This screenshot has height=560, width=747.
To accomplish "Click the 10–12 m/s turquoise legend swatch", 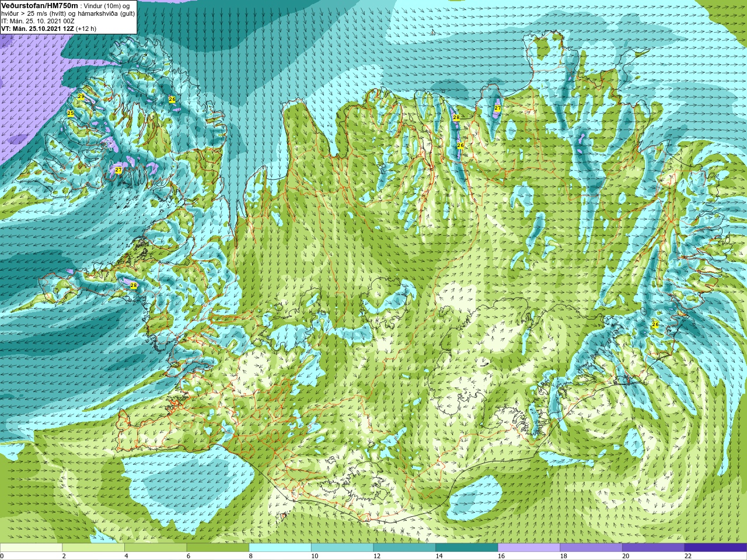I will pyautogui.click(x=342, y=548).
